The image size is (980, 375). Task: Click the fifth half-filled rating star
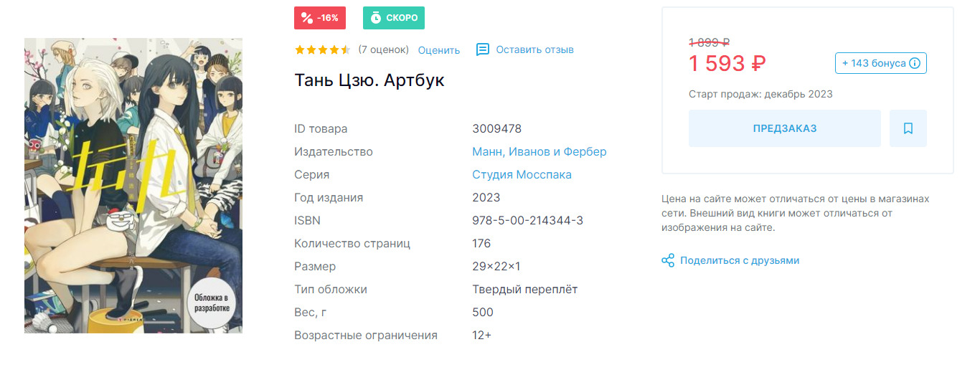pyautogui.click(x=345, y=49)
